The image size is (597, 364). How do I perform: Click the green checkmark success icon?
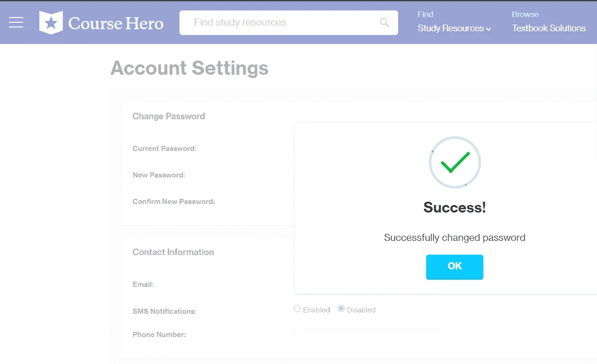tap(454, 162)
